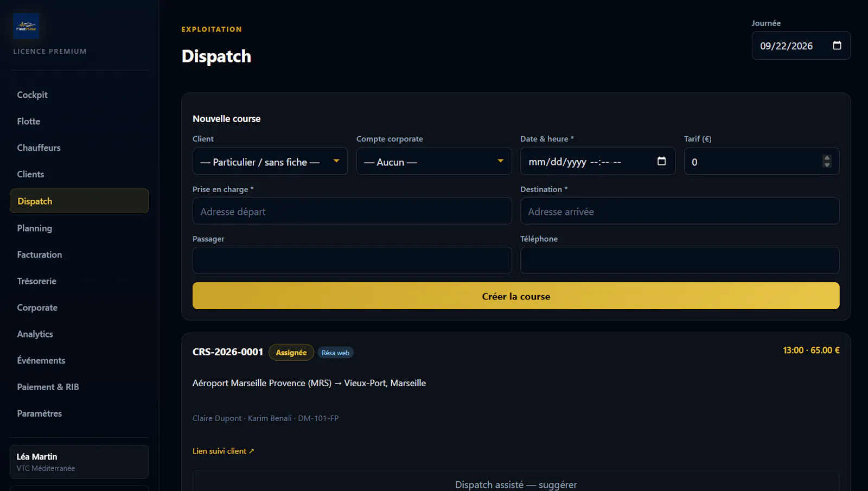Go to Corporate section
Image resolution: width=868 pixels, height=491 pixels.
pyautogui.click(x=79, y=308)
